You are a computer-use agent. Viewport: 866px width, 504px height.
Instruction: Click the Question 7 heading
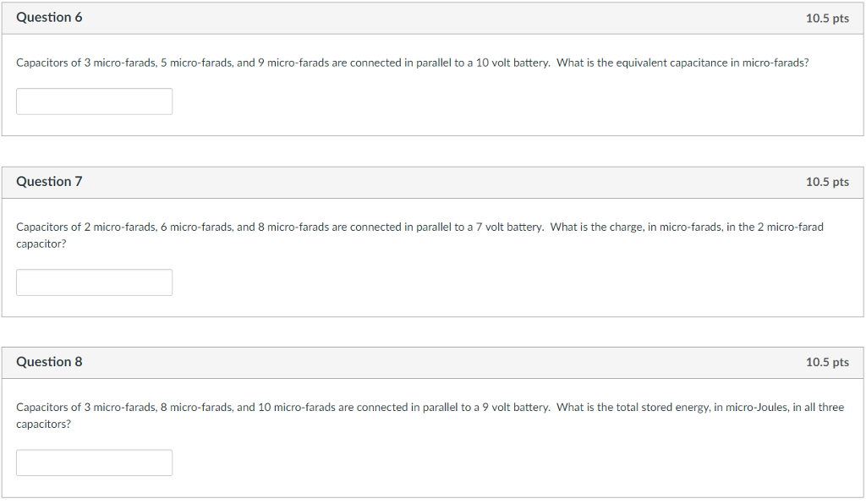click(x=49, y=182)
